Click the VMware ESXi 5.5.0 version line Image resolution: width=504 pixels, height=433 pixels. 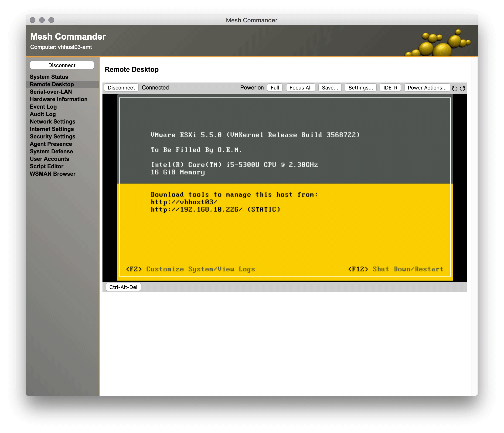(255, 135)
